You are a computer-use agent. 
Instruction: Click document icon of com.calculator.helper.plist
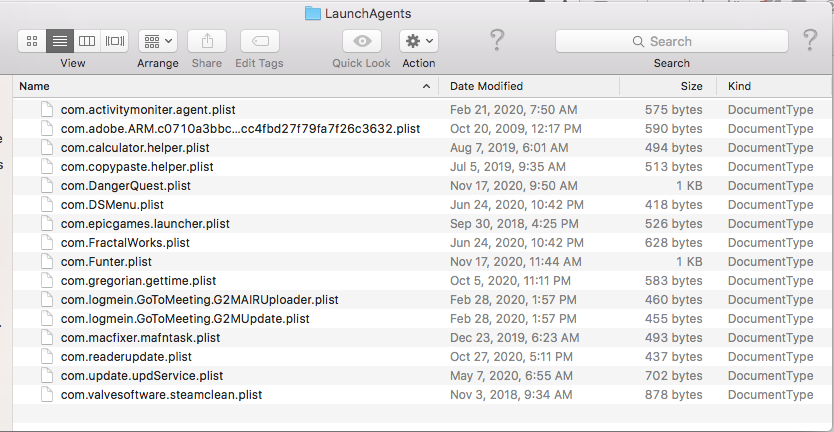47,147
